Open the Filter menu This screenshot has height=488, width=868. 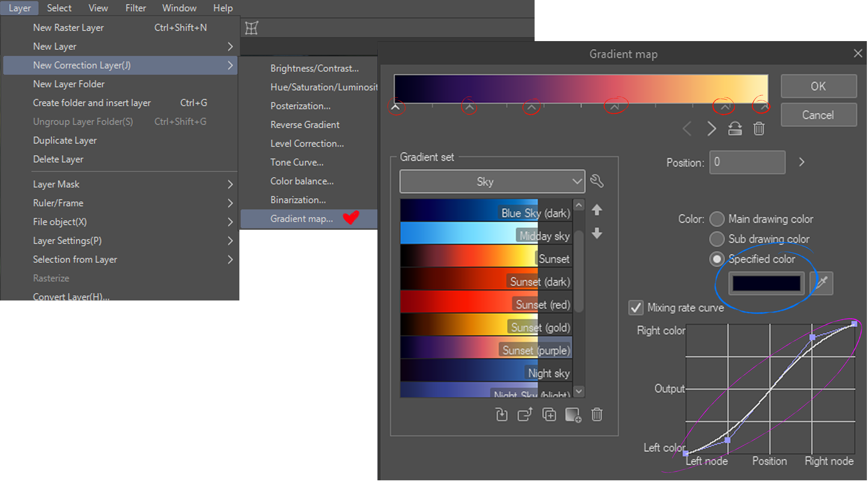pyautogui.click(x=135, y=8)
